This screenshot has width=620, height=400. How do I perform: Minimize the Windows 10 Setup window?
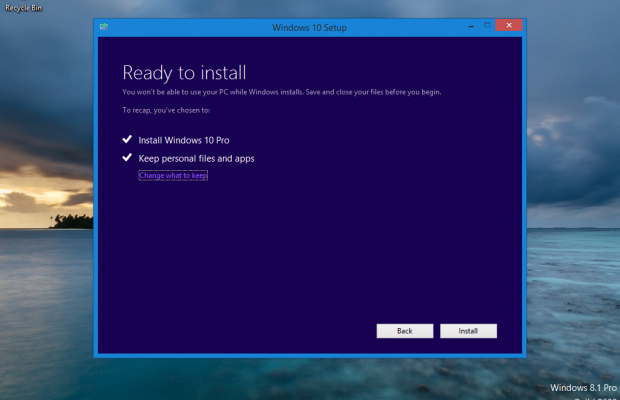pos(465,26)
